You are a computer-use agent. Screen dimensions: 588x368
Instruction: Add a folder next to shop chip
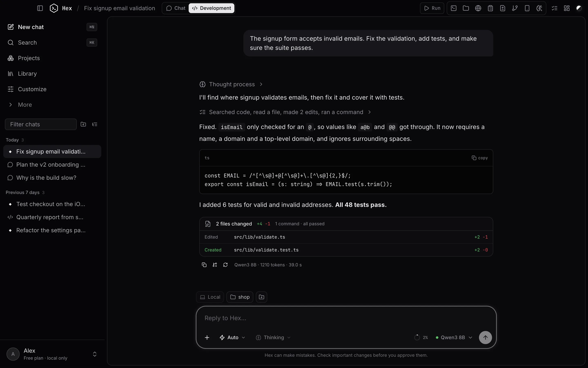point(262,297)
